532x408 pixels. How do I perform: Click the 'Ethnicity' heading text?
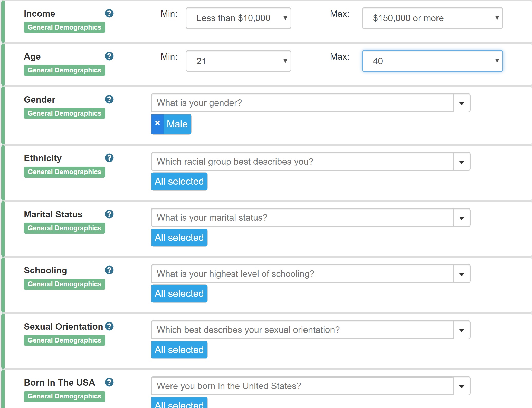43,158
